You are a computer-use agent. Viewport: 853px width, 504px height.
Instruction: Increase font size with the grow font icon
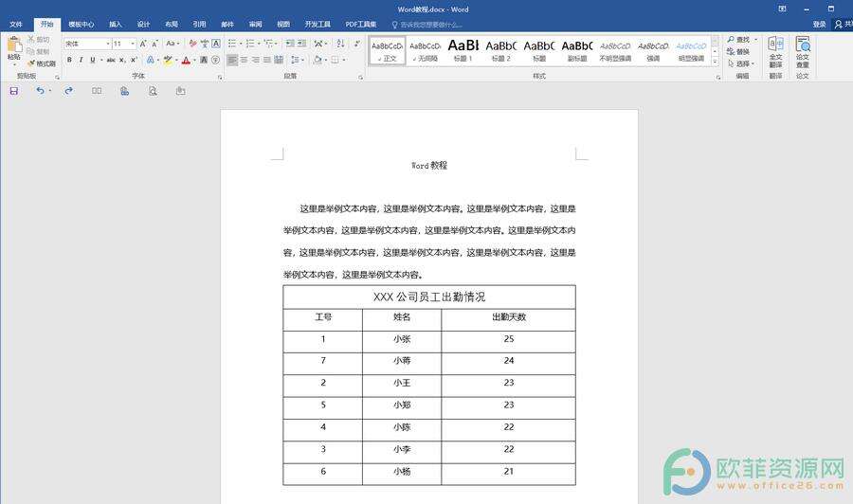coord(143,44)
